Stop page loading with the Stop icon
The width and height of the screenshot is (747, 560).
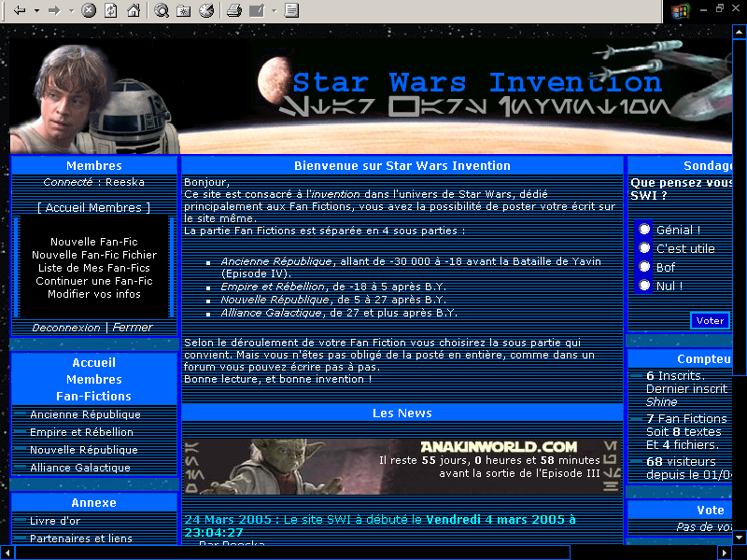(89, 10)
